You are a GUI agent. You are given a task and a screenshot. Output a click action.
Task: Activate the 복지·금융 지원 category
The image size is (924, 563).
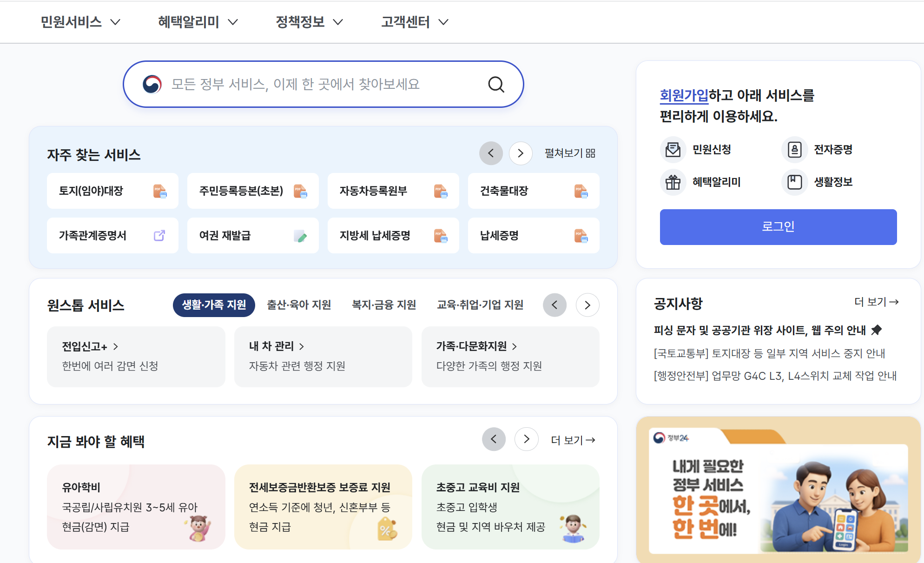pos(383,305)
